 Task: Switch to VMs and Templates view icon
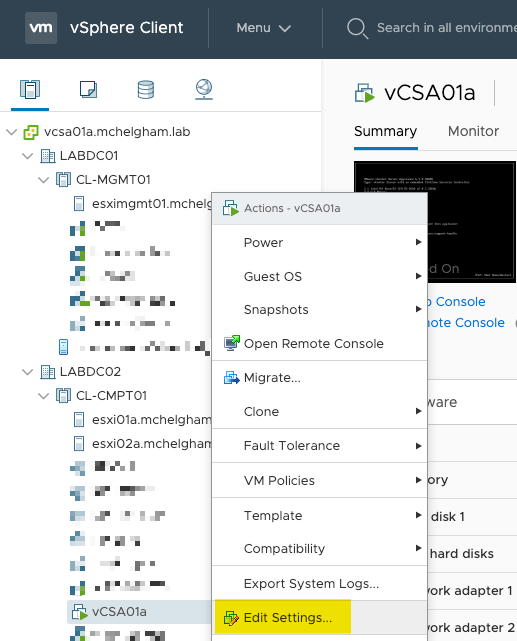coord(88,89)
